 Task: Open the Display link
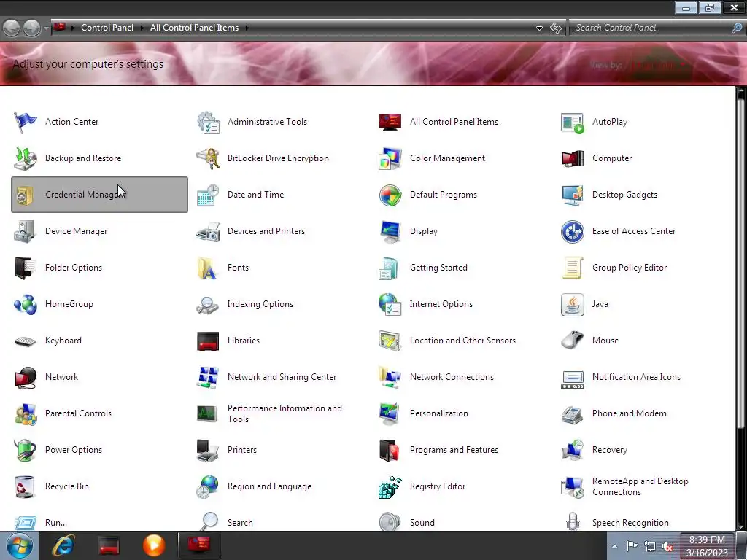click(x=424, y=231)
